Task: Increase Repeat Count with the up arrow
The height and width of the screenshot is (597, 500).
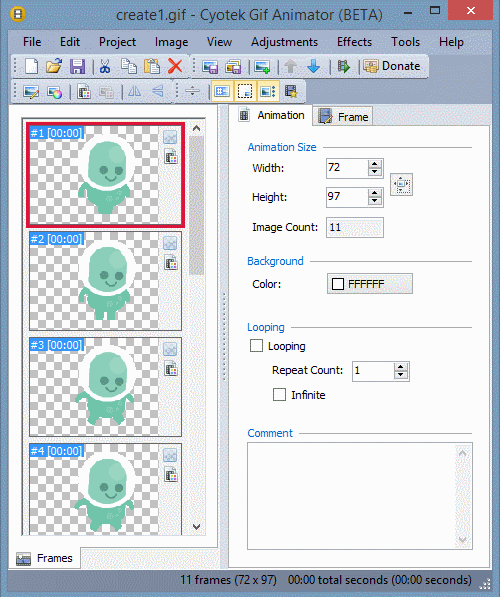Action: 401,367
